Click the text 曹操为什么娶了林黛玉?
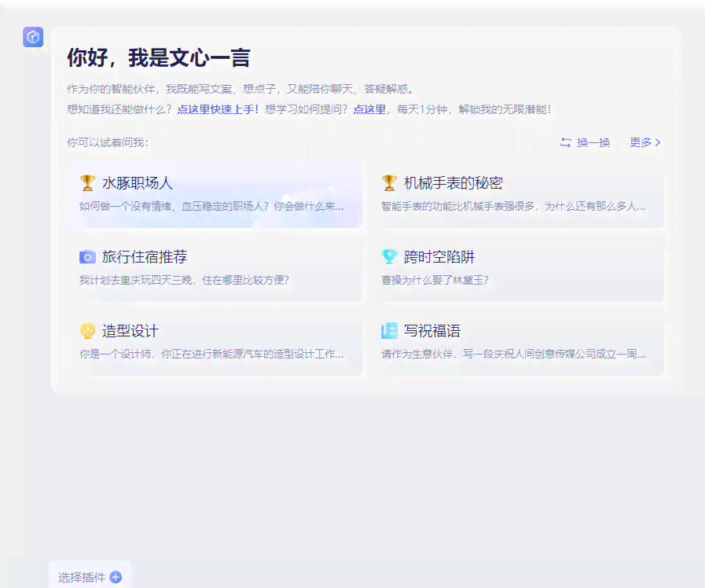The image size is (705, 588). tap(435, 280)
